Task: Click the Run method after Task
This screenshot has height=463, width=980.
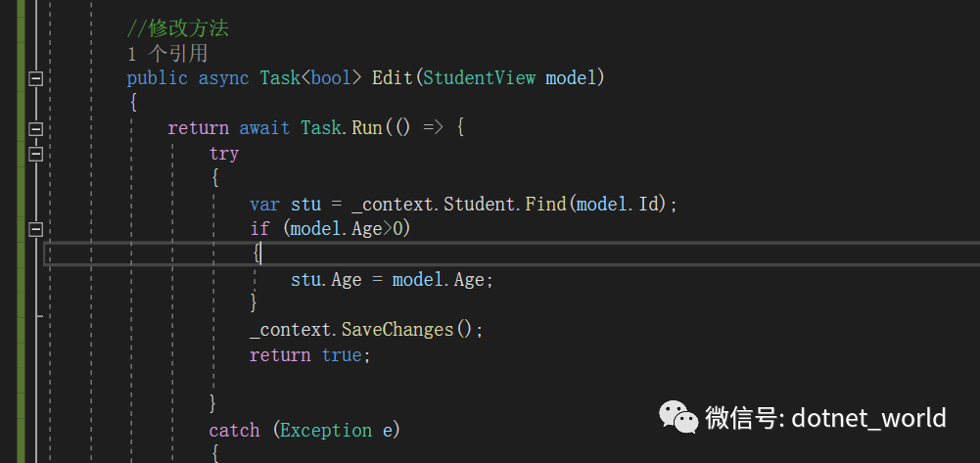Action: click(x=366, y=128)
